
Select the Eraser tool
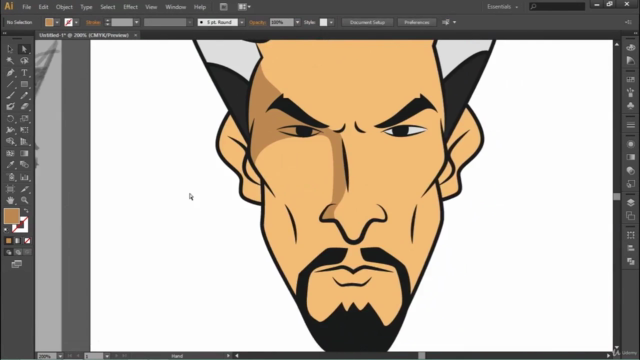(x=24, y=107)
